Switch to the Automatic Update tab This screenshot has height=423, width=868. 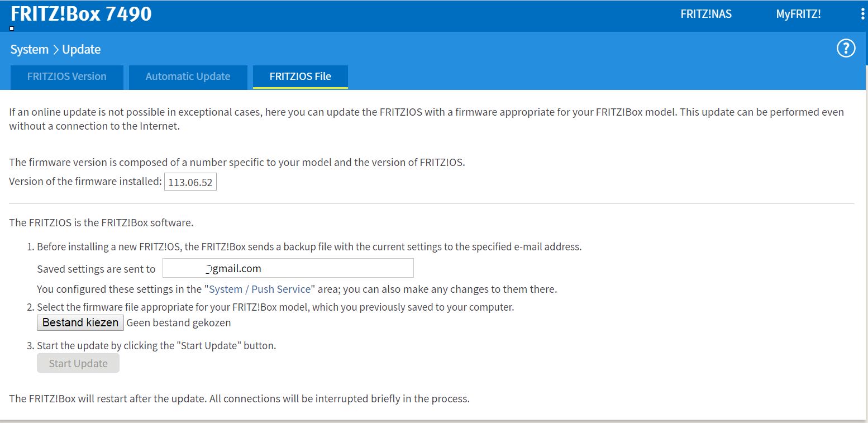[188, 77]
